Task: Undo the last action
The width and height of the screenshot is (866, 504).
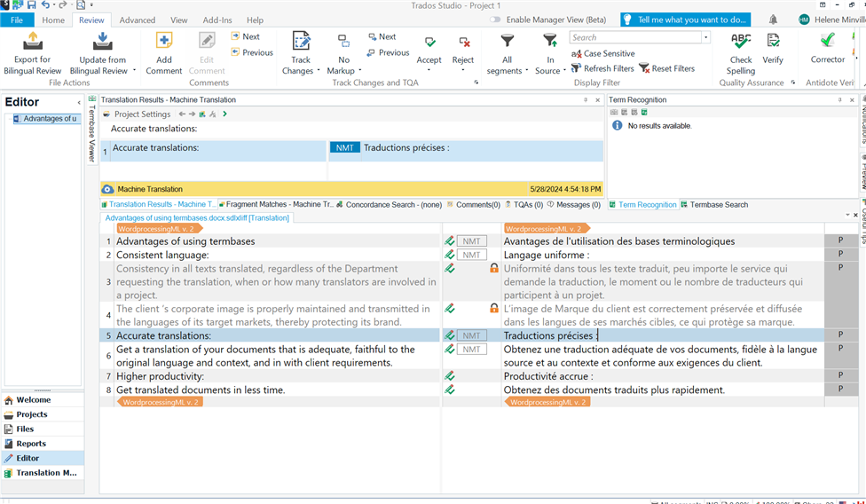Action: (x=44, y=5)
